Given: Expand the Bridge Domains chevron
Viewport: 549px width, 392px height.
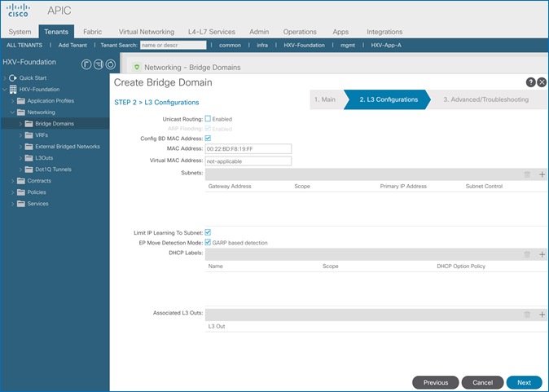Looking at the screenshot, I should (x=20, y=124).
